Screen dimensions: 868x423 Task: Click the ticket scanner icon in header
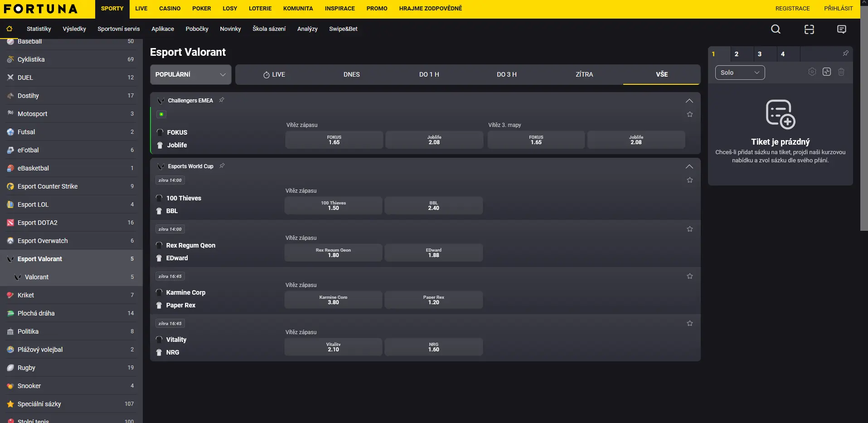pyautogui.click(x=809, y=29)
